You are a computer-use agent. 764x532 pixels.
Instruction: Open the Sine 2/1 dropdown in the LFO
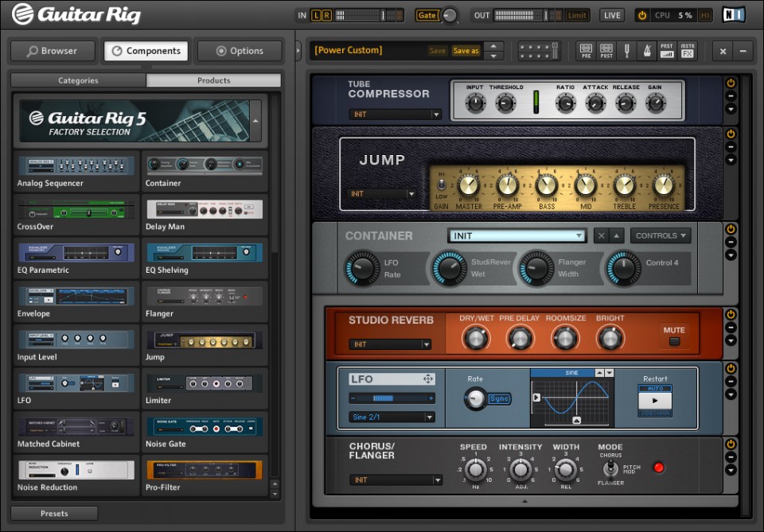point(391,417)
